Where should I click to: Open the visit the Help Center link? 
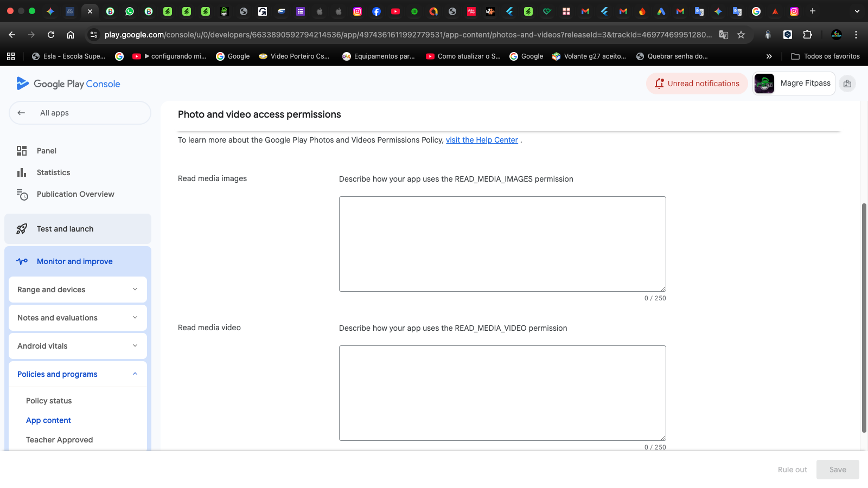tap(482, 140)
